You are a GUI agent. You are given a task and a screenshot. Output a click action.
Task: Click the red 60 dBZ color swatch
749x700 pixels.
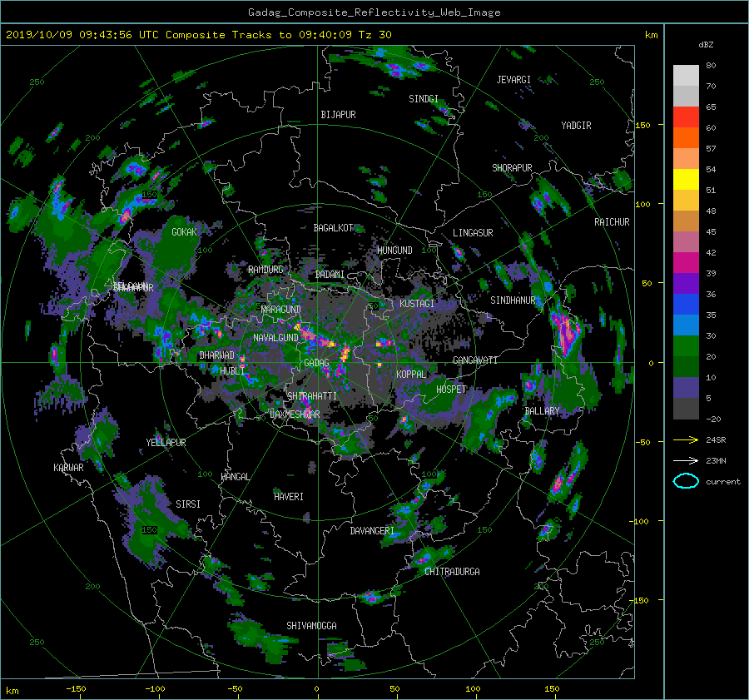[686, 117]
